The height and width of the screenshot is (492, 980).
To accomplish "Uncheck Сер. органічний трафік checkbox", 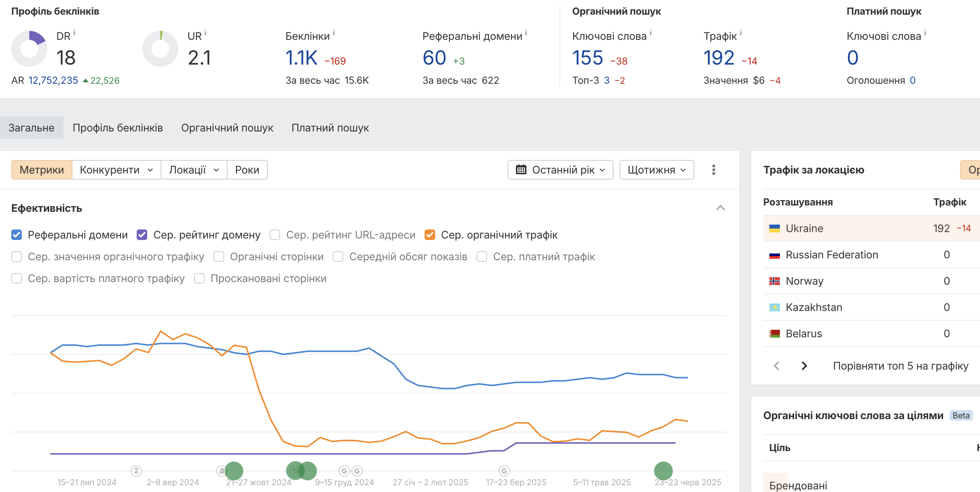I will pos(430,235).
